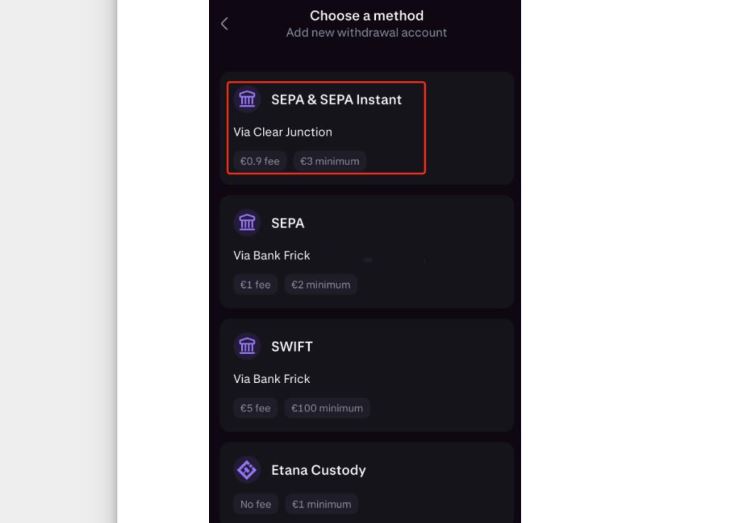Go back using the left chevron arrow
The image size is (750, 523).
point(225,24)
